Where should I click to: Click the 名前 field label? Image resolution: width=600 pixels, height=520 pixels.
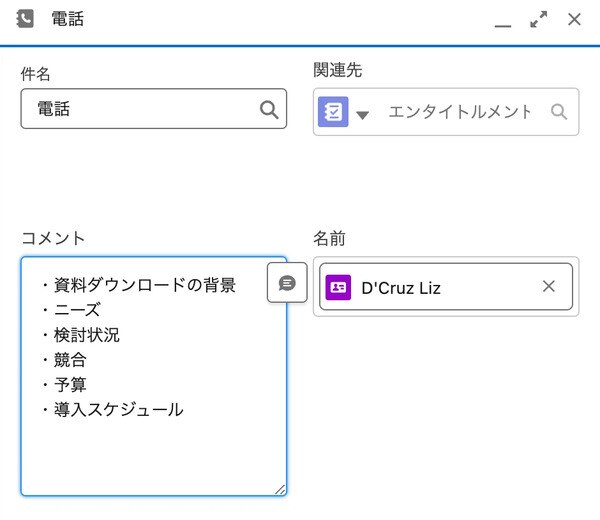coord(329,238)
